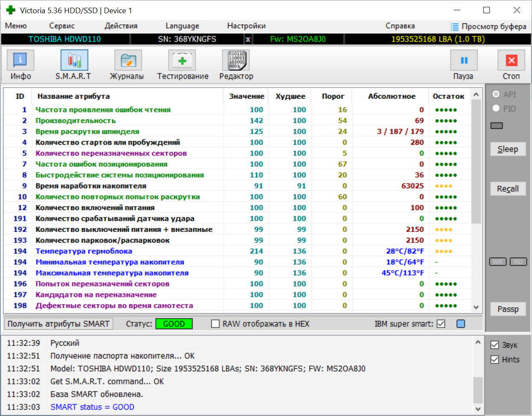The width and height of the screenshot is (532, 416).
Task: Open the Сервис menu
Action: pyautogui.click(x=61, y=26)
